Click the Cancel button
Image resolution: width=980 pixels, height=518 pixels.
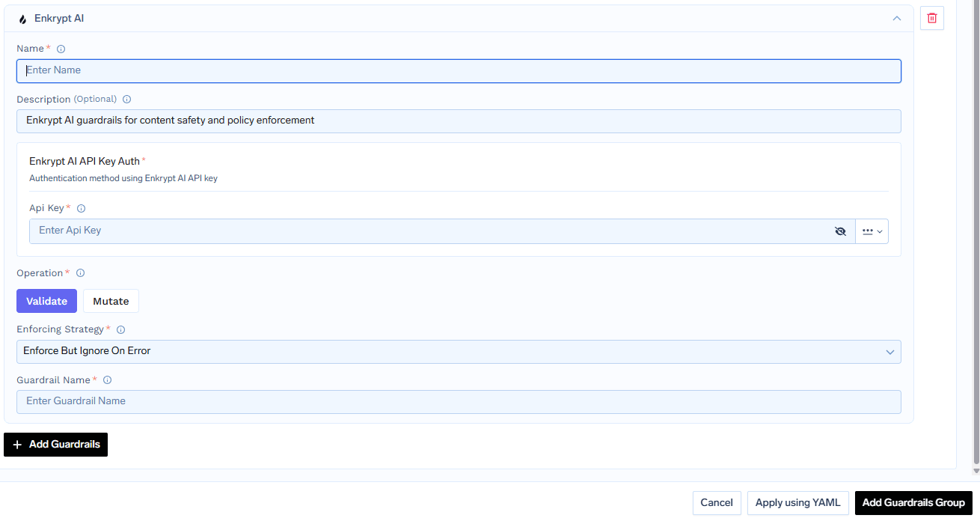(717, 503)
